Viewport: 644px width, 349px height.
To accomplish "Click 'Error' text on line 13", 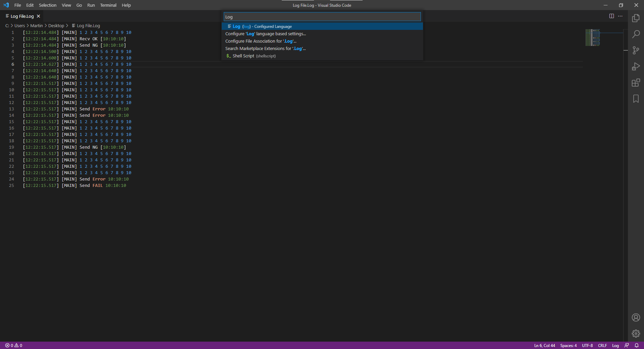I will pos(99,109).
